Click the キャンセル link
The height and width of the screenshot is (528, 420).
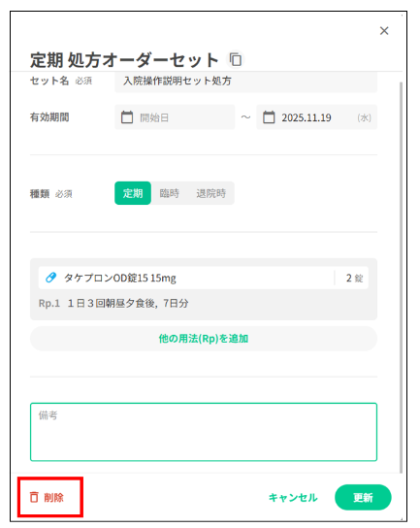tap(293, 497)
